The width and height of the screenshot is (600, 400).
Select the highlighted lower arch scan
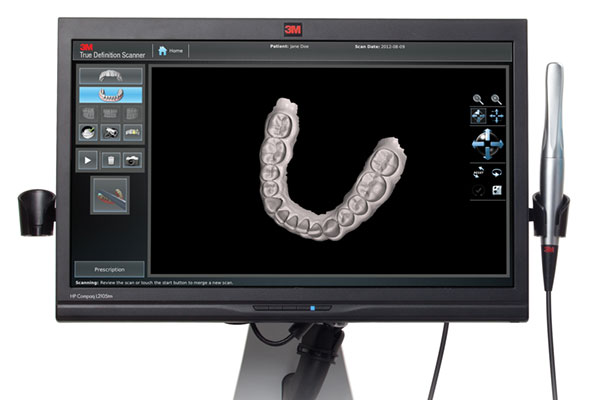pos(110,94)
